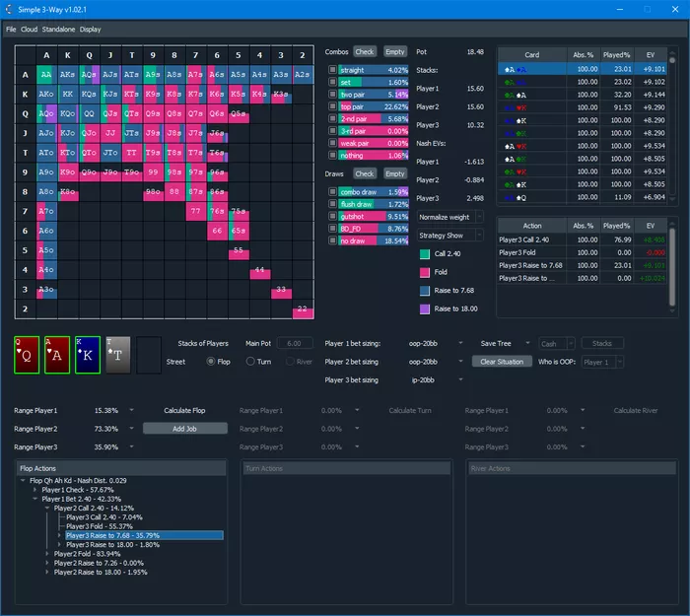This screenshot has width=690, height=616.
Task: Click the King of diamonds board card
Action: (x=88, y=355)
